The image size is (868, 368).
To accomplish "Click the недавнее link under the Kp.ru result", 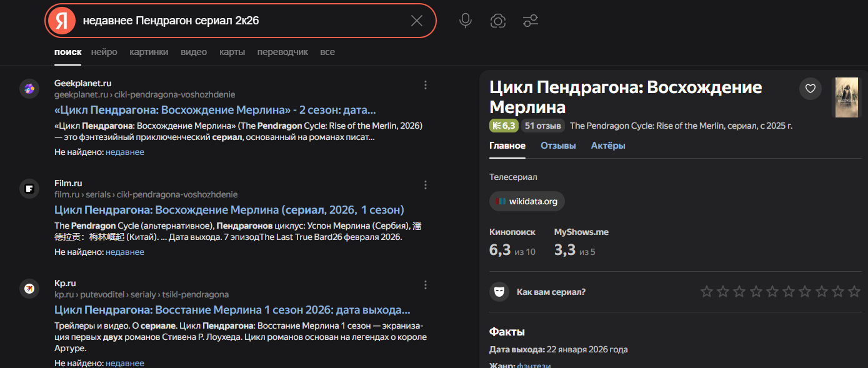I will click(125, 363).
